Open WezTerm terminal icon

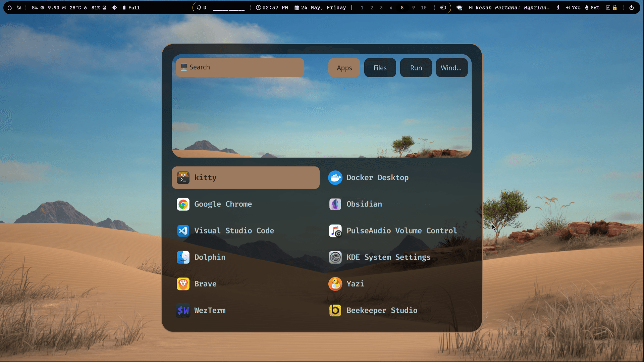pyautogui.click(x=183, y=311)
